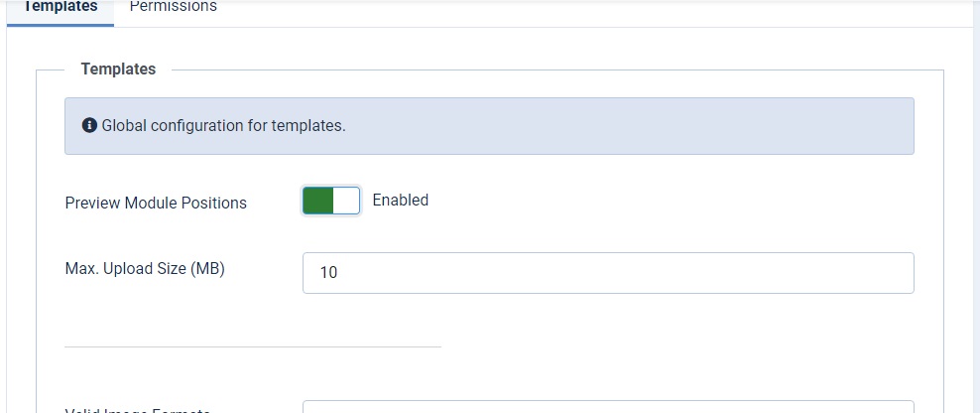Click the horizontal separator line below upload size
This screenshot has width=980, height=413.
point(253,346)
